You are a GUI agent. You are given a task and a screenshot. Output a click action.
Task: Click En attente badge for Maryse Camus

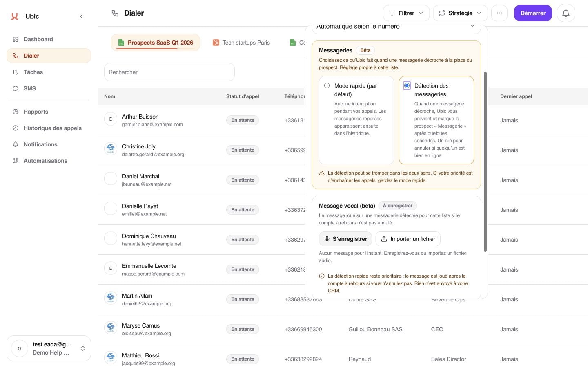pyautogui.click(x=243, y=329)
